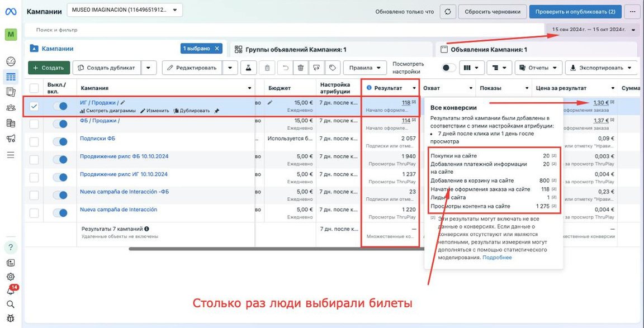Open account overview gauge icon in sidebar
This screenshot has height=328, width=644.
tap(11, 62)
